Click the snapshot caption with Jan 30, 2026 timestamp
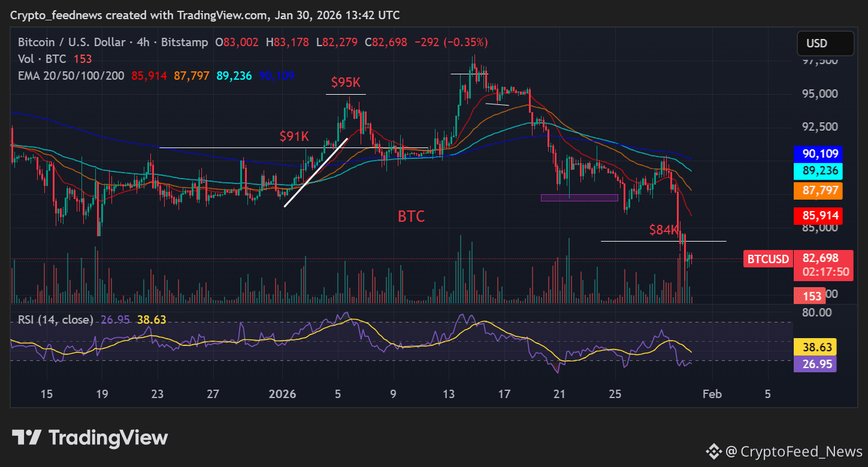The image size is (868, 467). tap(205, 15)
